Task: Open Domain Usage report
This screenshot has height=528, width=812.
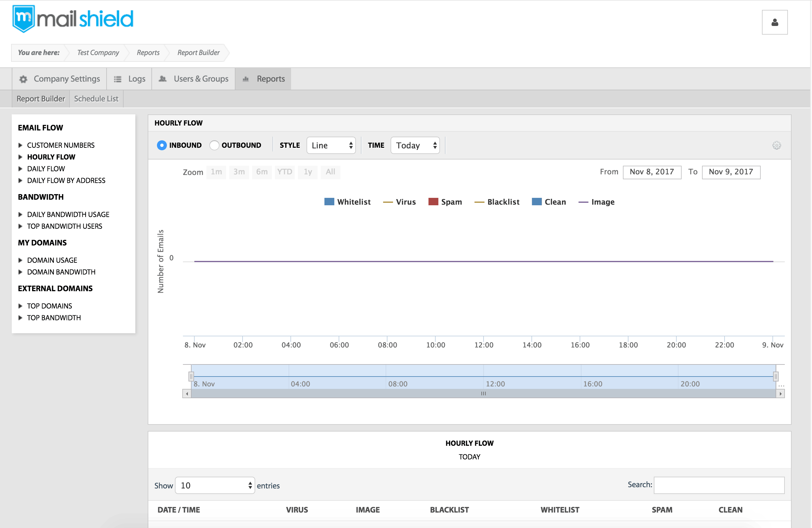Action: pyautogui.click(x=52, y=260)
